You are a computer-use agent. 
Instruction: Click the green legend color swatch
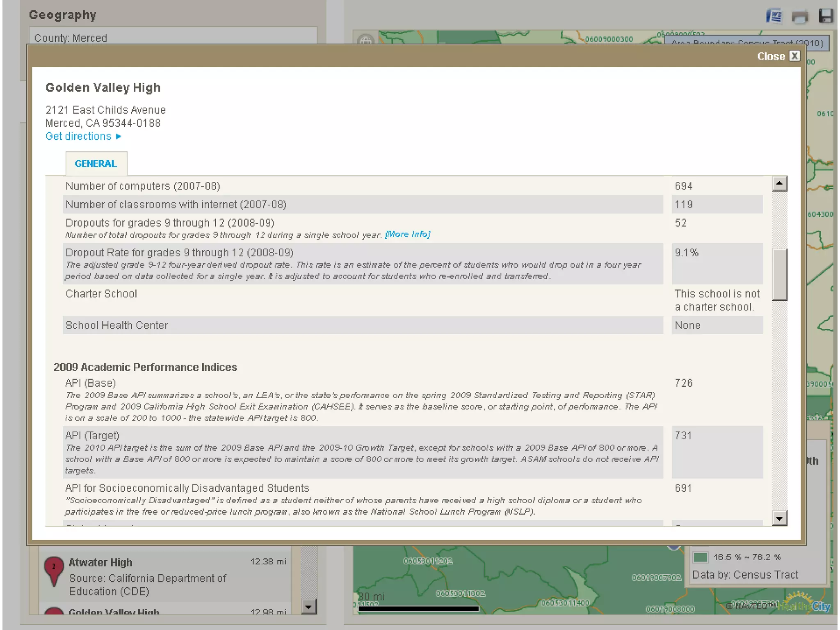tap(701, 557)
